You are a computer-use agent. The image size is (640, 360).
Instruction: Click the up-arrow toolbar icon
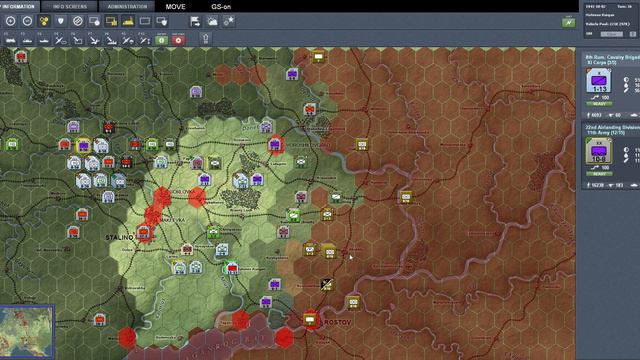206,39
